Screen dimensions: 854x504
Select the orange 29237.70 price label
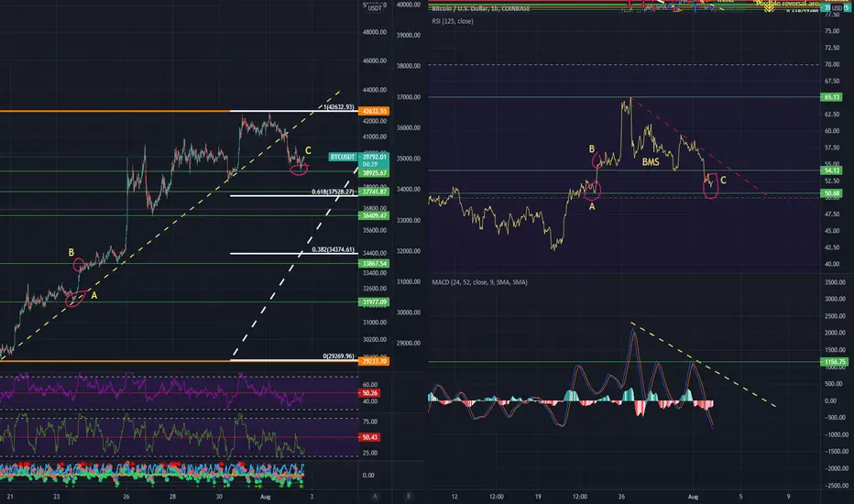click(374, 361)
